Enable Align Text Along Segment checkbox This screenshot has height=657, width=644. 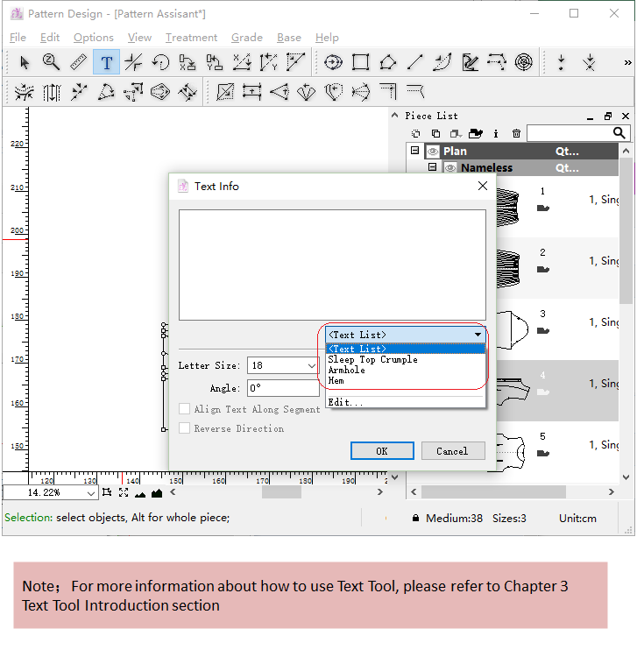pyautogui.click(x=184, y=409)
